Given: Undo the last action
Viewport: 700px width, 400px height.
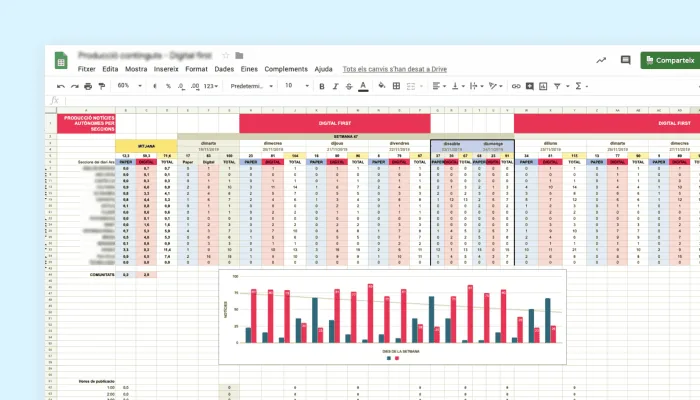Looking at the screenshot, I should point(61,86).
